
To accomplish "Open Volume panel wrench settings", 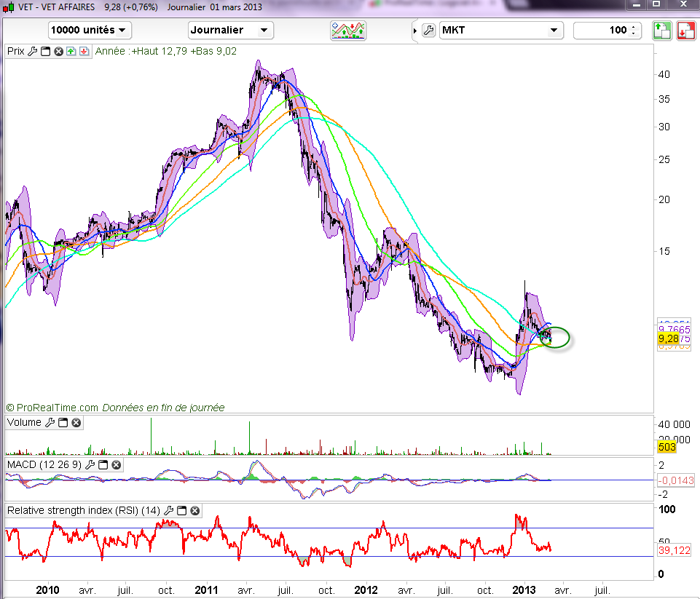I will coord(50,423).
